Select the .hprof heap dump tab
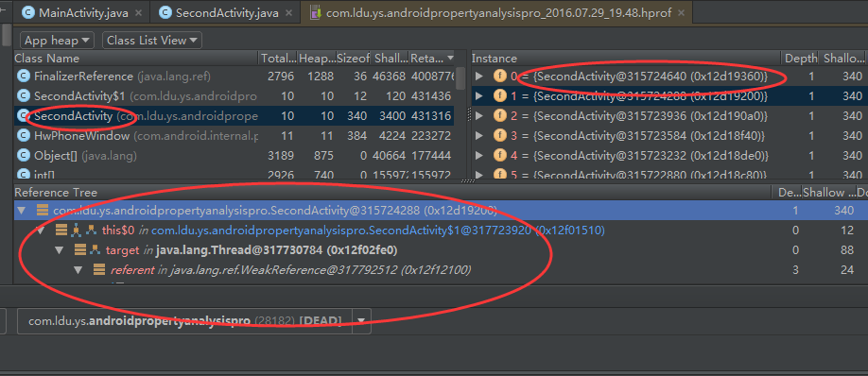868x376 pixels. (x=496, y=12)
